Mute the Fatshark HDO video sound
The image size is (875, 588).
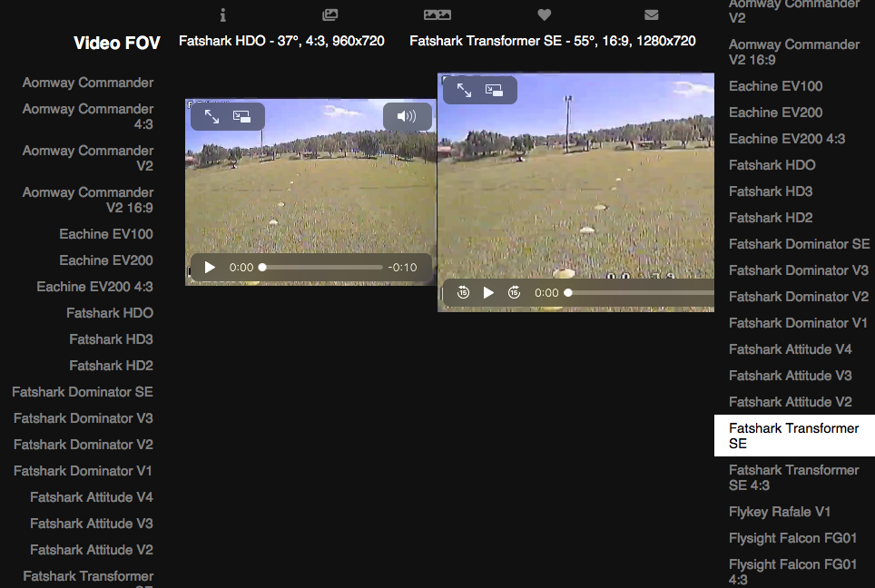[x=407, y=116]
